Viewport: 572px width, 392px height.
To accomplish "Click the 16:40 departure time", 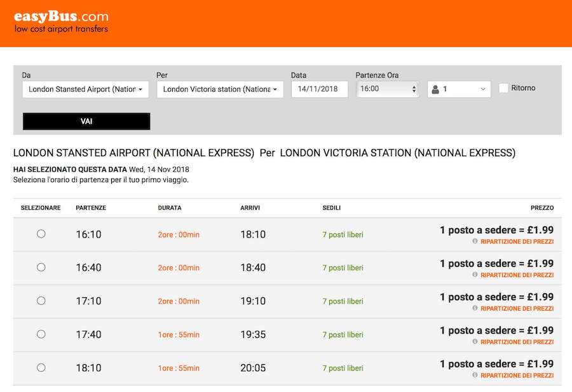I will (x=88, y=267).
